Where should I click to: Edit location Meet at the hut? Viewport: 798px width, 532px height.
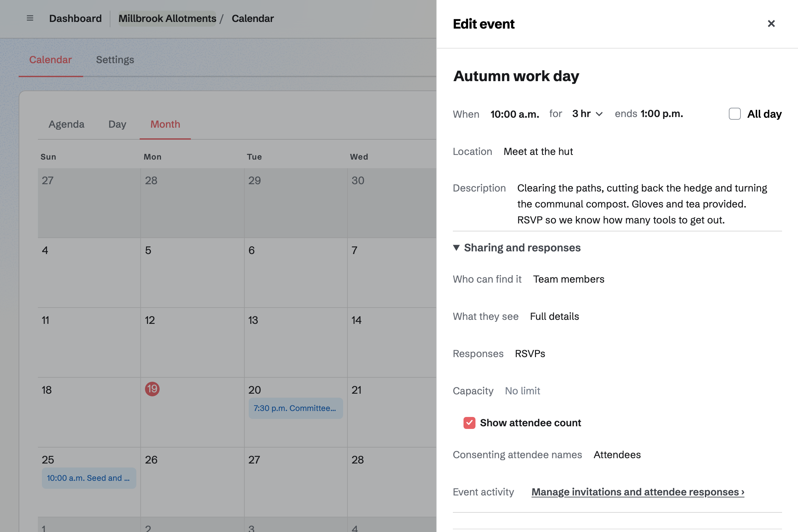click(x=538, y=151)
